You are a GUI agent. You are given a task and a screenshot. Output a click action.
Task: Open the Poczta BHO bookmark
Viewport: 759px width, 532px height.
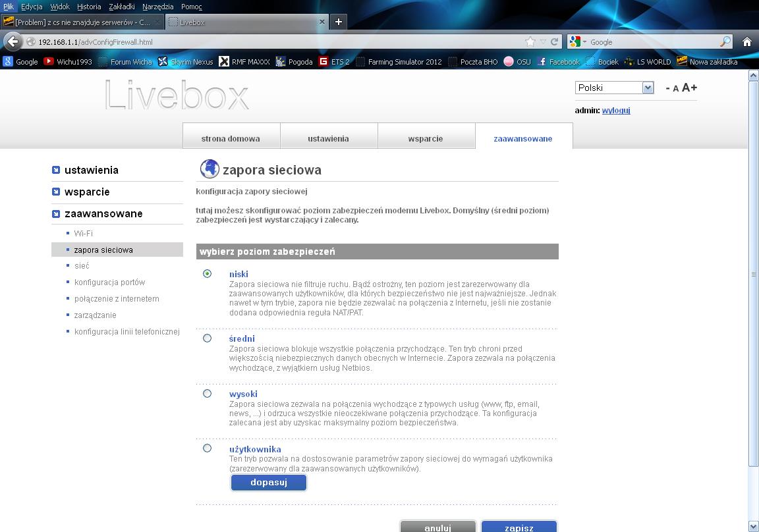point(473,61)
